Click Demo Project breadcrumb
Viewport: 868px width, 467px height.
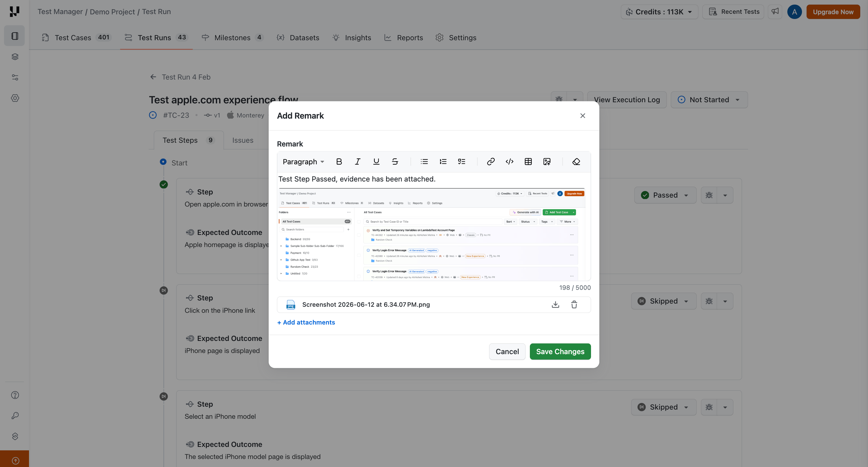click(112, 12)
